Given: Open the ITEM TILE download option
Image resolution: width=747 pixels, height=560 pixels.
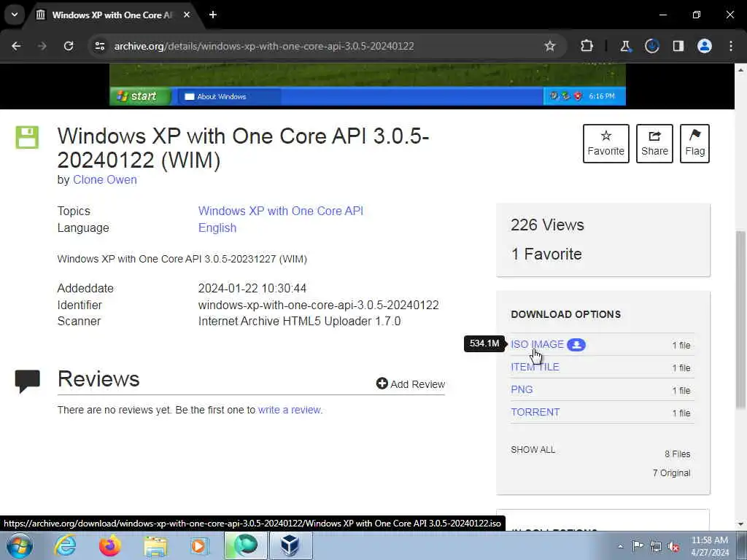Looking at the screenshot, I should (535, 367).
